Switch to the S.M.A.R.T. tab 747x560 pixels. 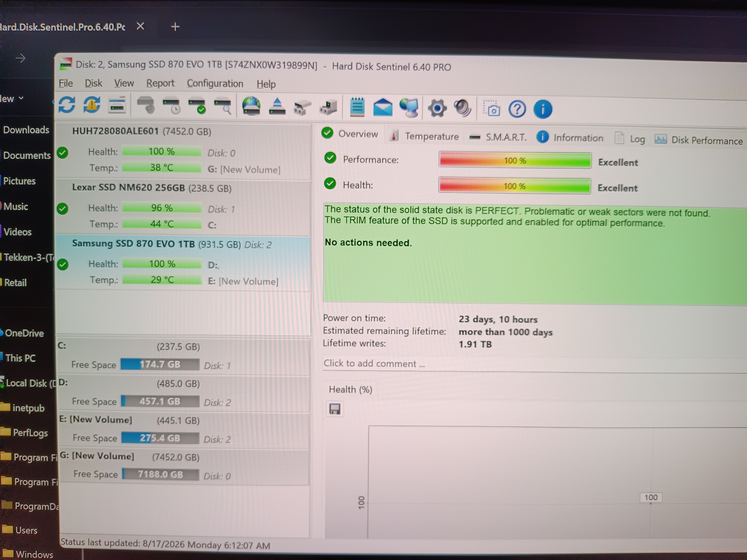click(x=498, y=137)
